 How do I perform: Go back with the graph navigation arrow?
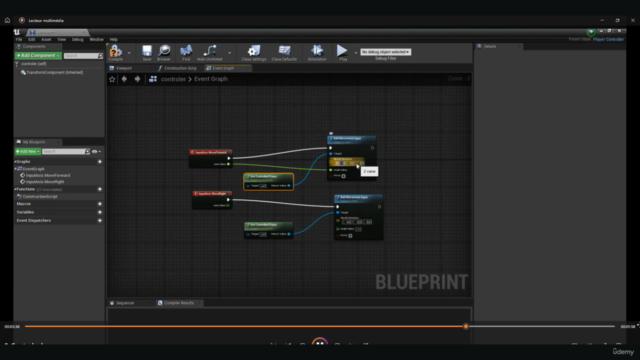click(124, 79)
